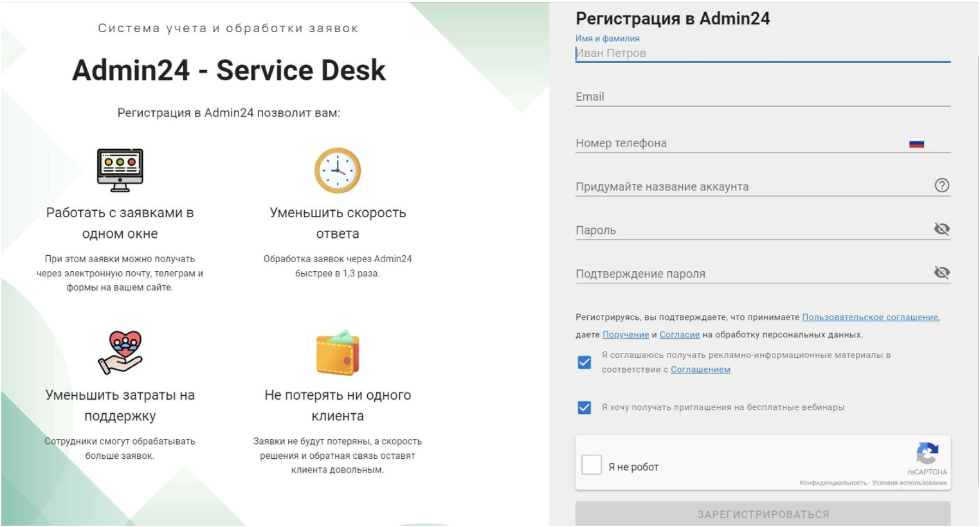Open the Пользовательское соглашение link
The image size is (980, 527).
(870, 317)
